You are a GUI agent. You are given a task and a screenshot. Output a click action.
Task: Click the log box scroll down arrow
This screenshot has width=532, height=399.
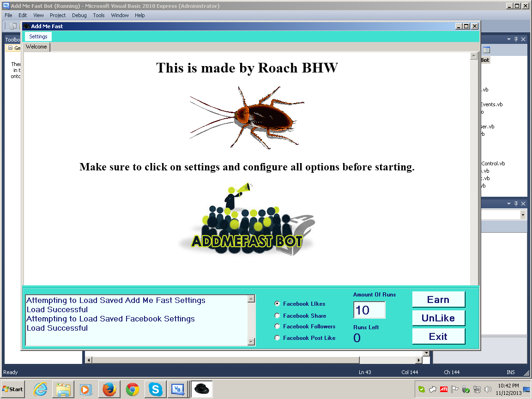(x=251, y=342)
